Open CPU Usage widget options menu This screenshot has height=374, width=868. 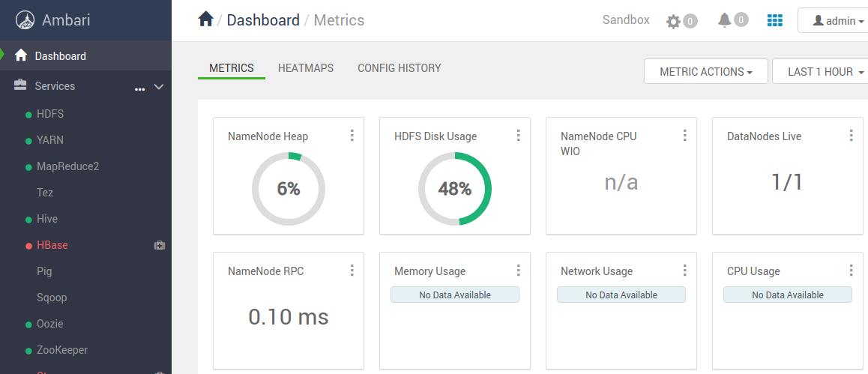[x=852, y=271]
